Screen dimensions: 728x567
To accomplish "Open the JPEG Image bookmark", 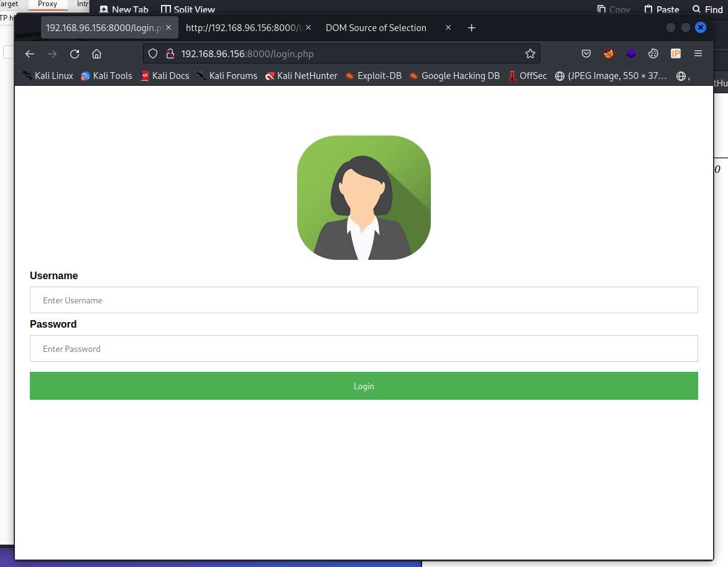I will pos(611,76).
